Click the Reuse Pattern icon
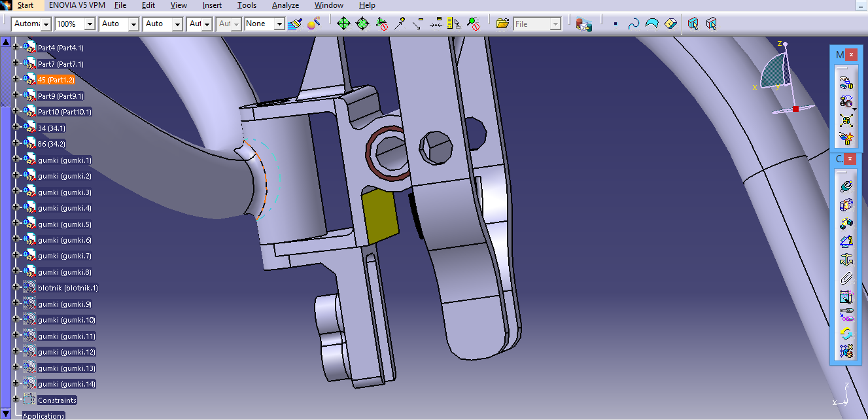Screen dimensions: 868x420 pos(846,351)
